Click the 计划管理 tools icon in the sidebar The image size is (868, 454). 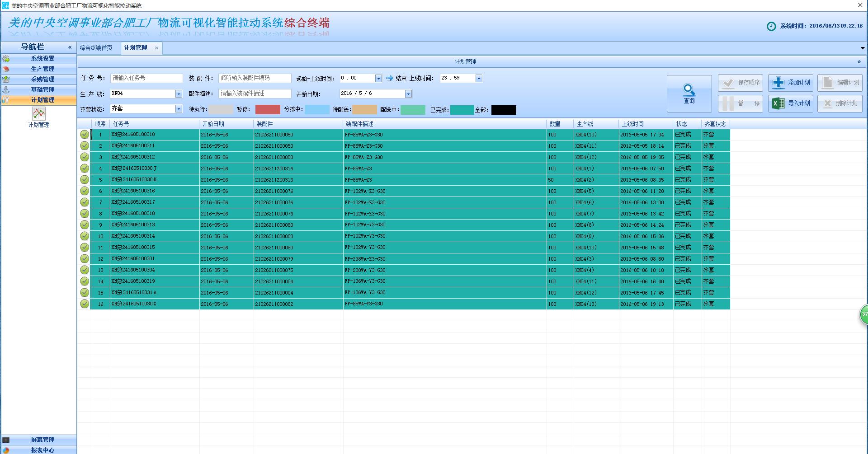(6, 100)
